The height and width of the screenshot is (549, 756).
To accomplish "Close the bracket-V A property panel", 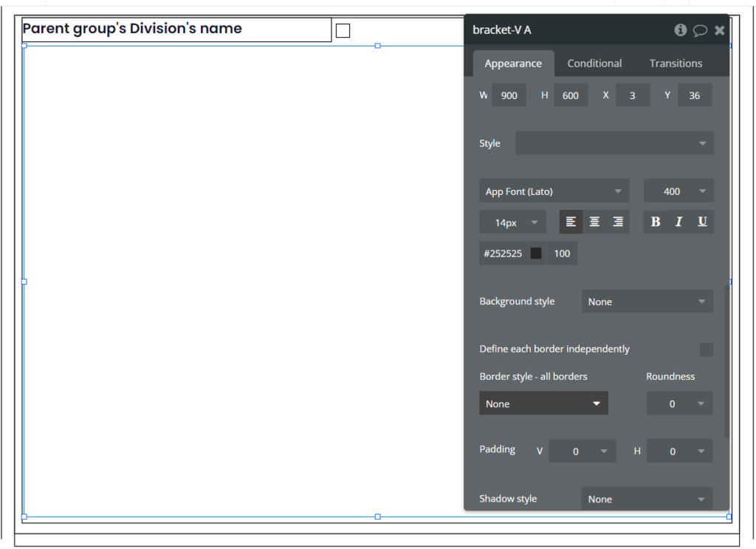I will point(719,30).
